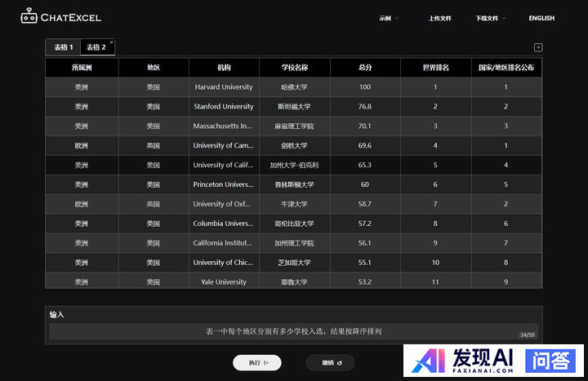The height and width of the screenshot is (381, 588).
Task: Click the score 57.2 cell
Action: [x=365, y=224]
